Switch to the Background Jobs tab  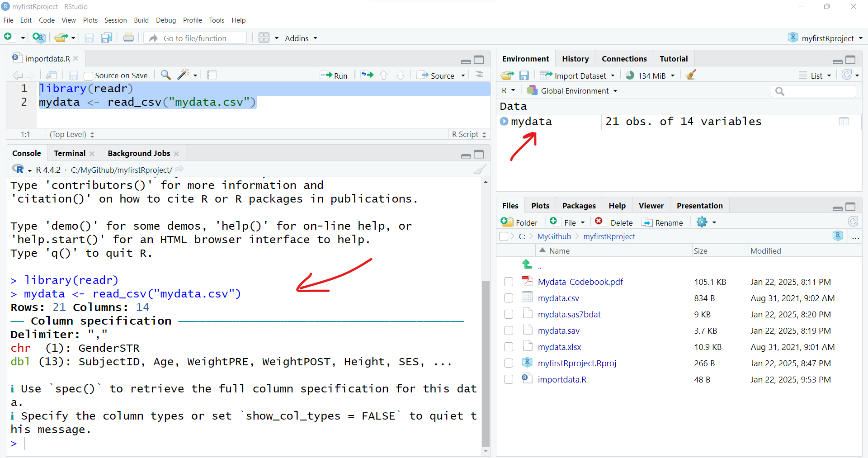point(139,153)
